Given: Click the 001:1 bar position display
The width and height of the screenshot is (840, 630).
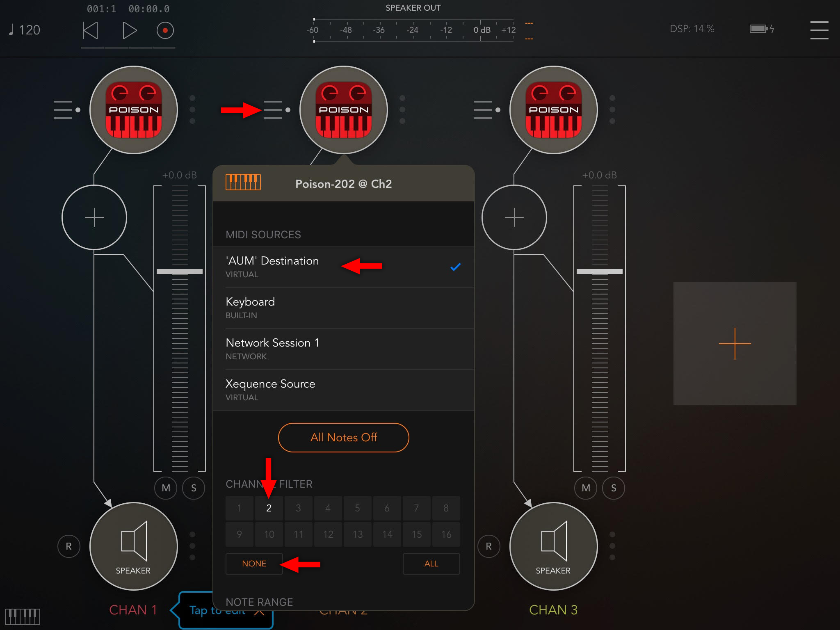Looking at the screenshot, I should tap(101, 9).
